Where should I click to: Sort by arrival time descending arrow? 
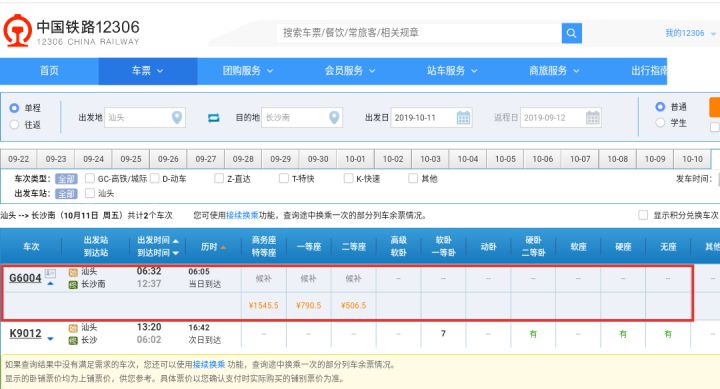(175, 253)
